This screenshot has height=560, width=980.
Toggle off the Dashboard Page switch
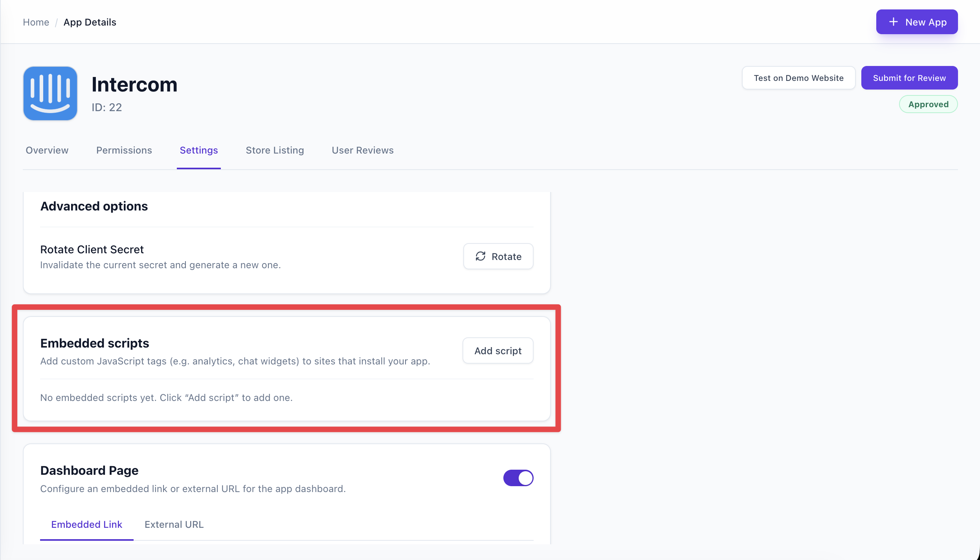tap(518, 478)
